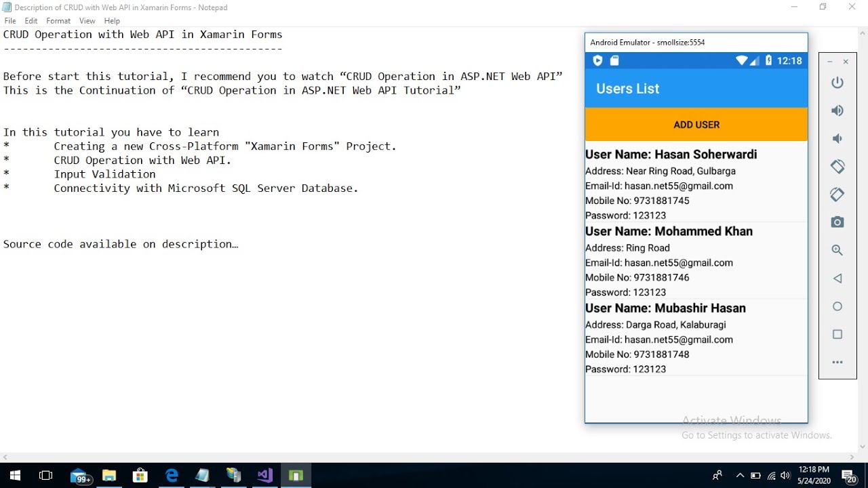Rotate emulator right using the second rotate icon

(x=837, y=195)
